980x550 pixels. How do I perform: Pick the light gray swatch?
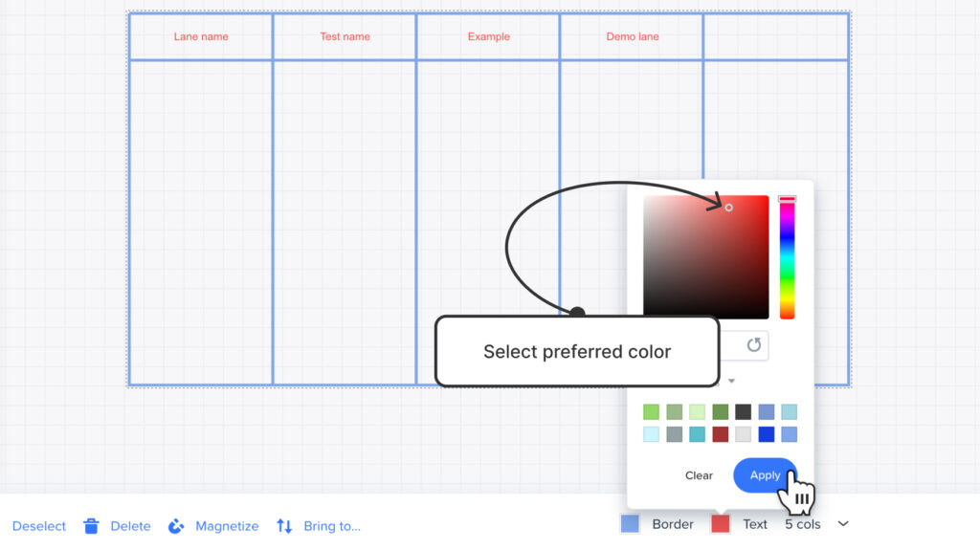pyautogui.click(x=743, y=434)
